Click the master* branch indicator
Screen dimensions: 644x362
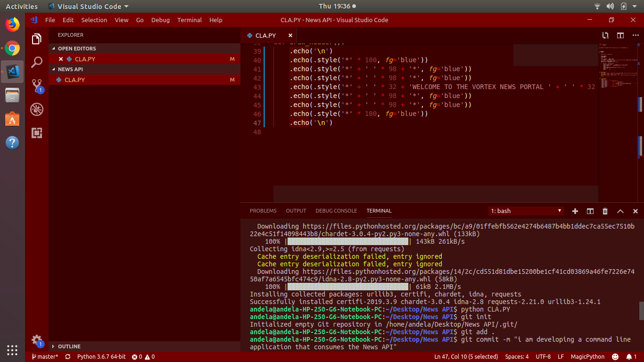click(x=45, y=357)
